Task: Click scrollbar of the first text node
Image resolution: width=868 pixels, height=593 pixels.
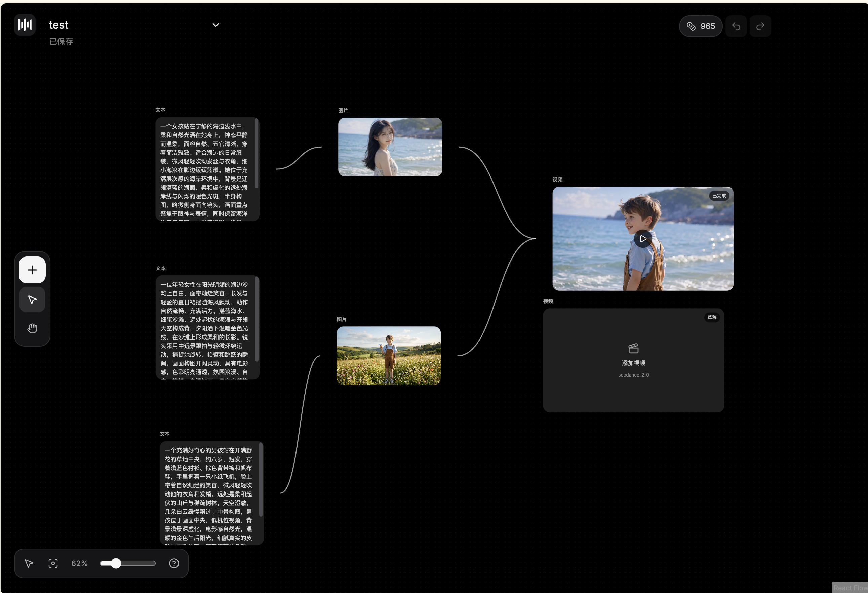Action: (257, 154)
